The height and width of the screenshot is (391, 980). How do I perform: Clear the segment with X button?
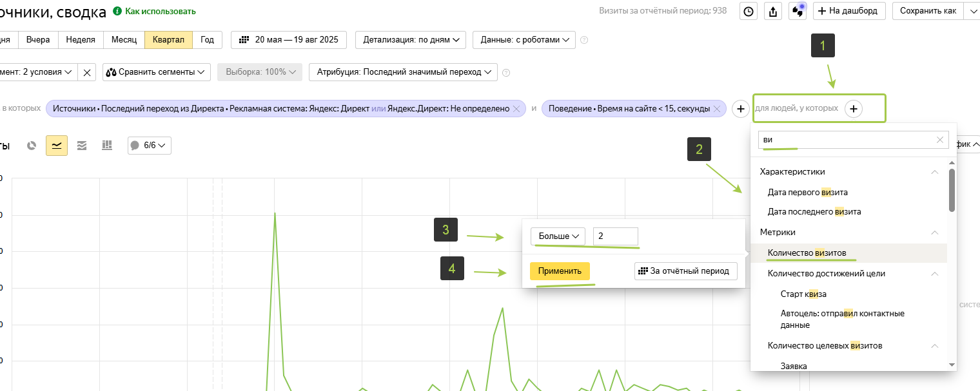pos(88,72)
